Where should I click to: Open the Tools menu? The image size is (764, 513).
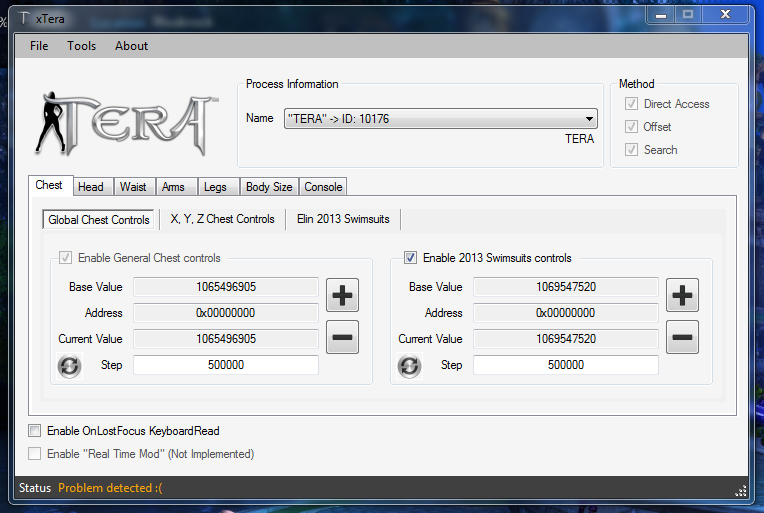(82, 46)
